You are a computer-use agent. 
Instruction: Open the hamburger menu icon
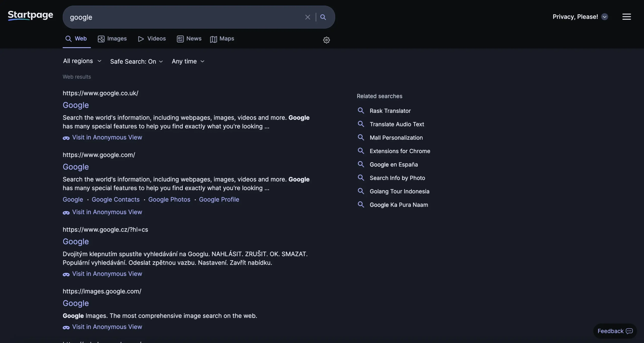click(626, 17)
